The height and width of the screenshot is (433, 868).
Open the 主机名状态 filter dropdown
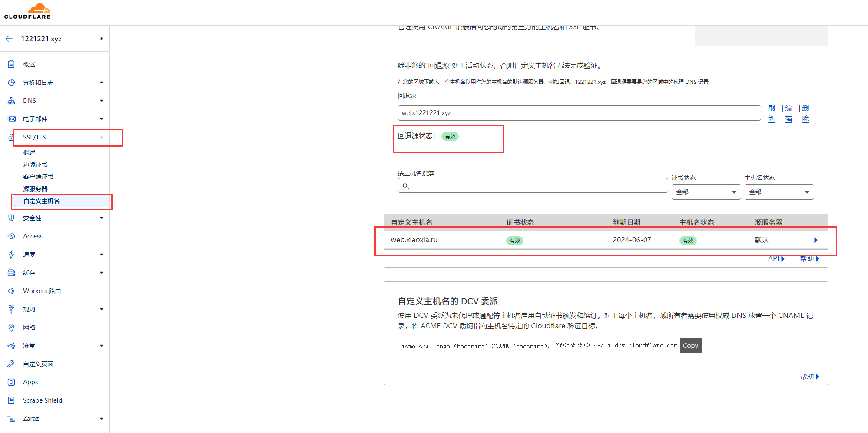click(x=779, y=192)
